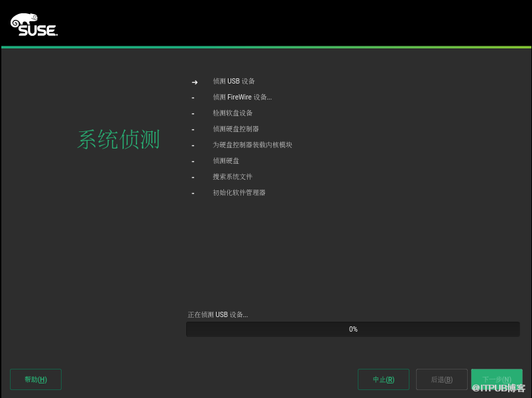Image resolution: width=532 pixels, height=398 pixels.
Task: Select the 检测软盘设备 step
Action: click(x=233, y=113)
